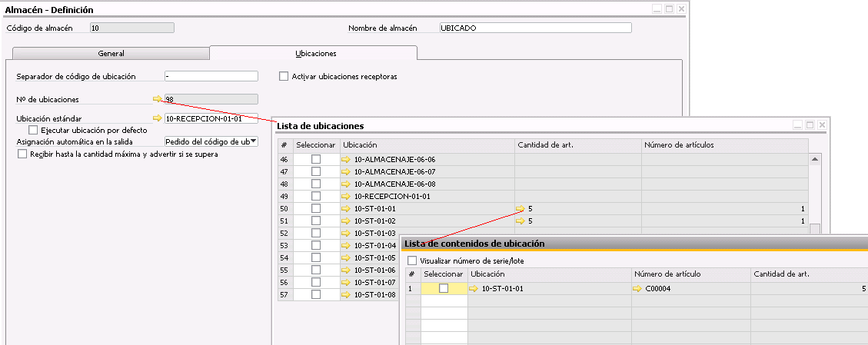868x345 pixels.
Task: Open link arrow beside 10-ST-01-01 in Lista de ubicaciones
Action: pos(346,208)
